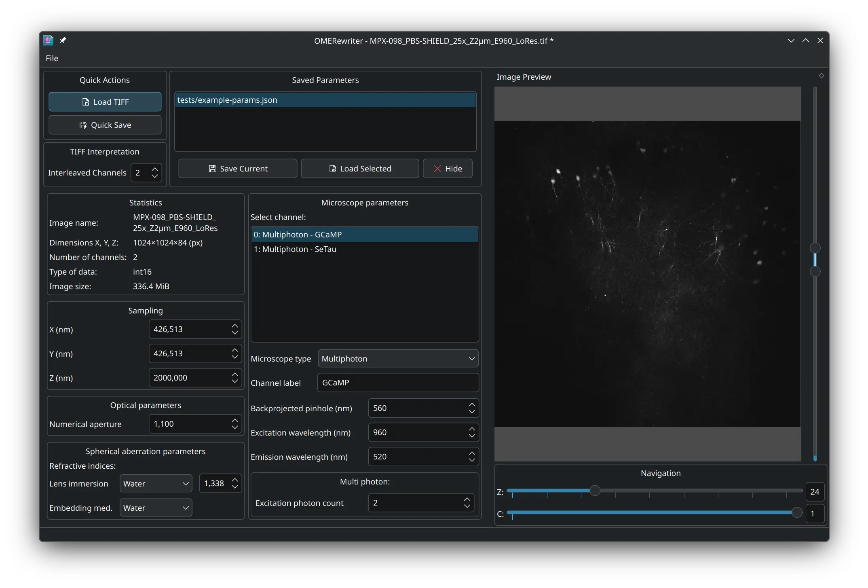Viewport: 868px width, 588px height.
Task: Click the Load TIFF button
Action: coord(105,102)
